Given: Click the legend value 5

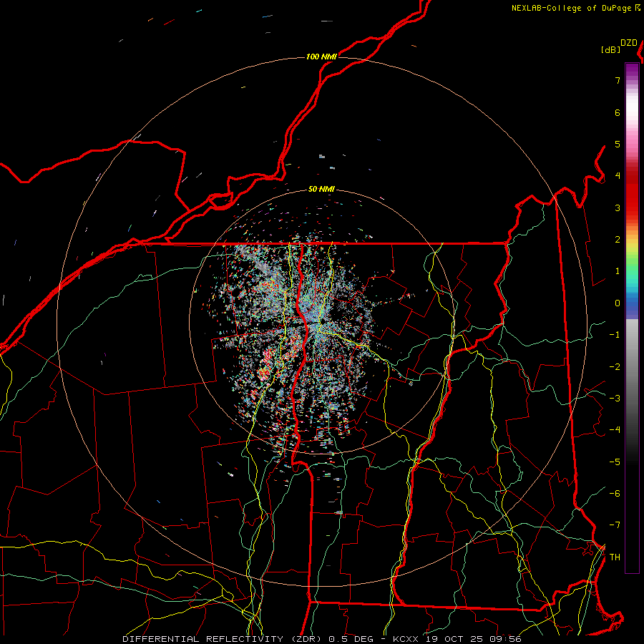Looking at the screenshot, I should click(618, 144).
